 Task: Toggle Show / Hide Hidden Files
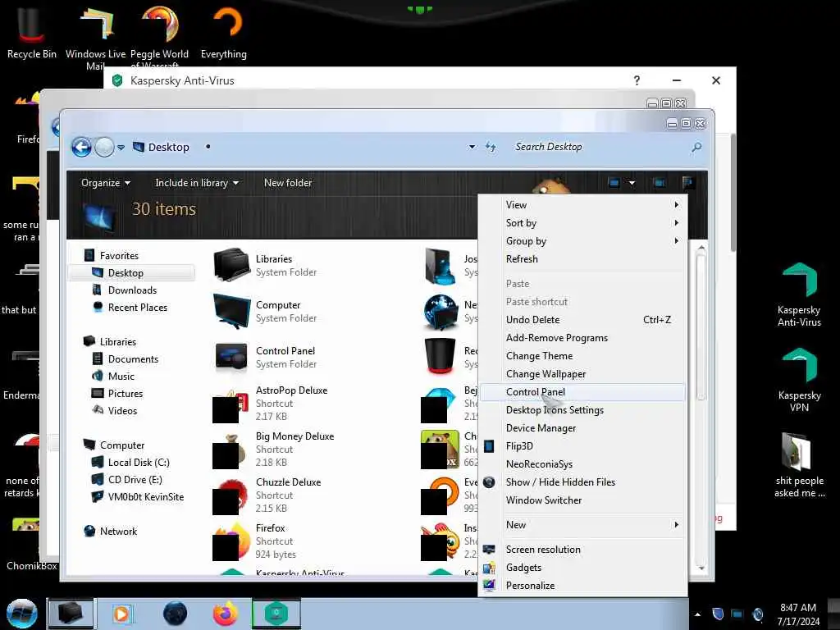pos(583,482)
